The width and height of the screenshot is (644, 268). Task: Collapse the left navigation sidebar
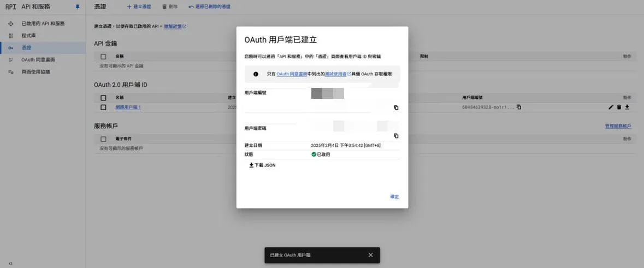point(10,263)
